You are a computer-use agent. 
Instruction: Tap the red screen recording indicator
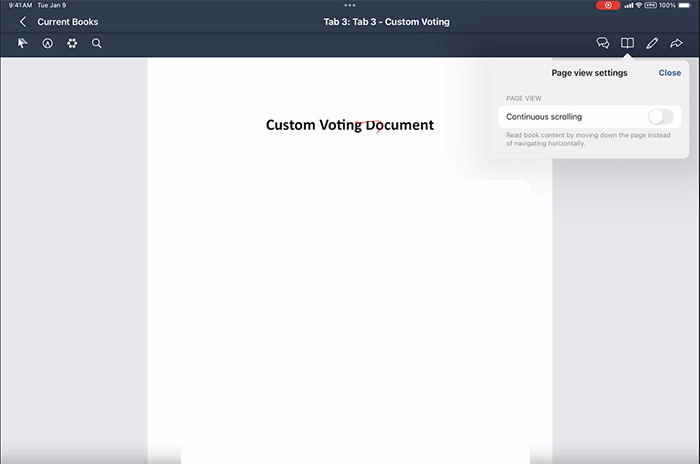608,5
